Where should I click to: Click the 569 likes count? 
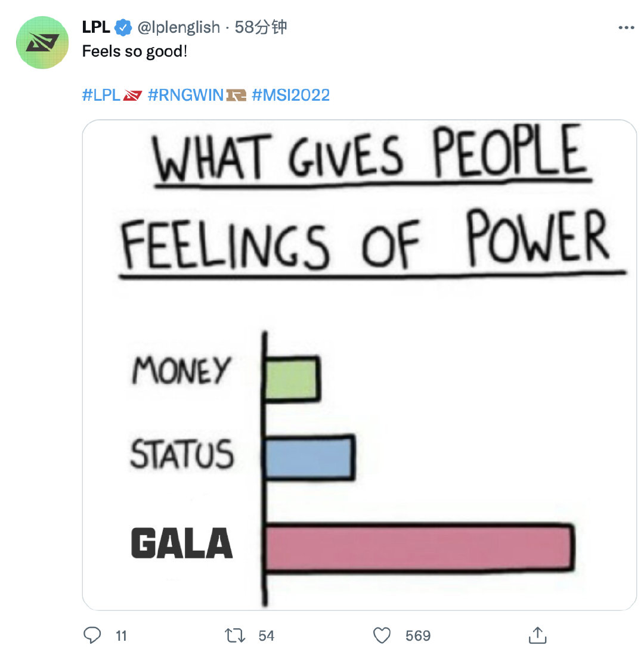click(417, 635)
